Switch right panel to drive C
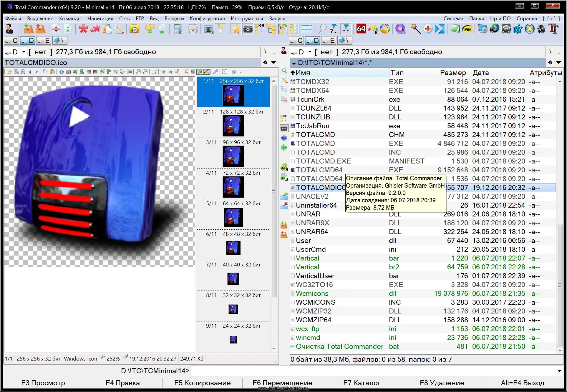The image size is (567, 392). click(x=296, y=41)
